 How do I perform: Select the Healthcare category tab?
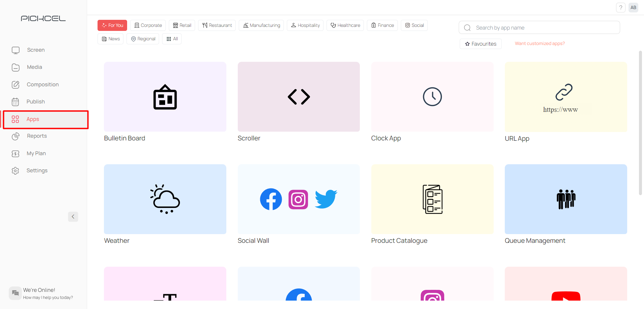pyautogui.click(x=345, y=25)
